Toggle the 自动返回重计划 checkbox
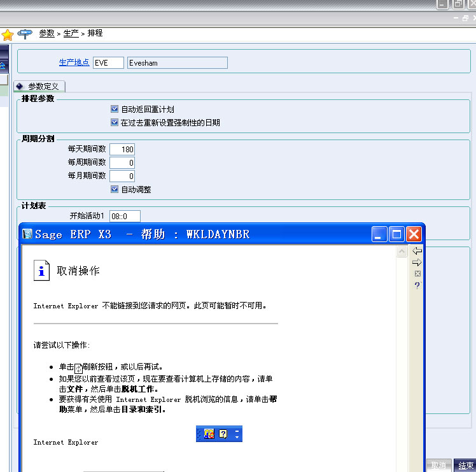The width and height of the screenshot is (476, 472). [114, 109]
